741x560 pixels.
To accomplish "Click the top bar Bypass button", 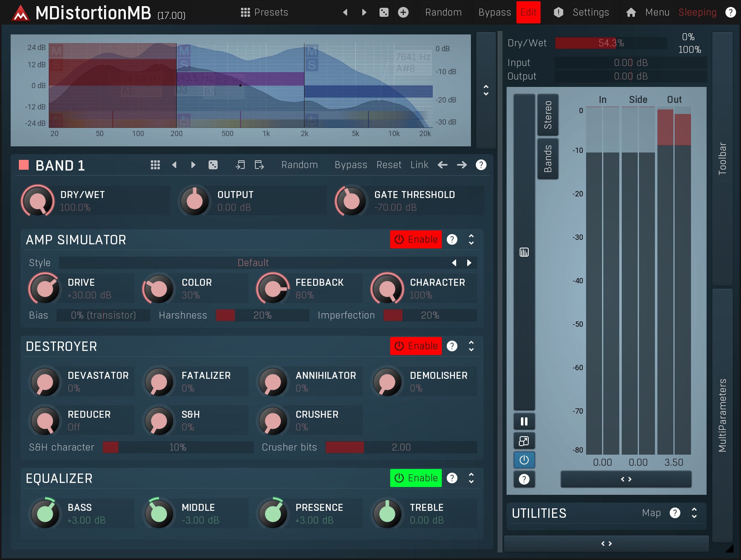I will [494, 12].
